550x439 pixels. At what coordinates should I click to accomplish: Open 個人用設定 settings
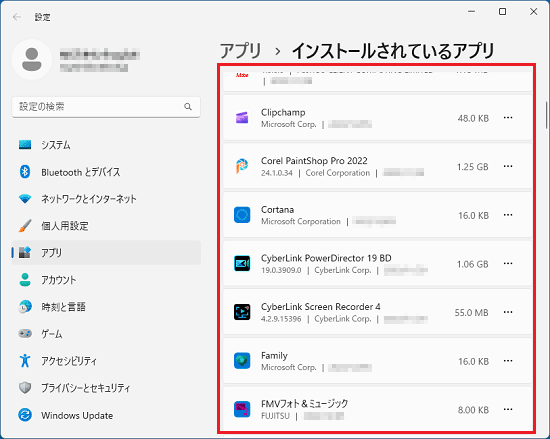(x=106, y=226)
